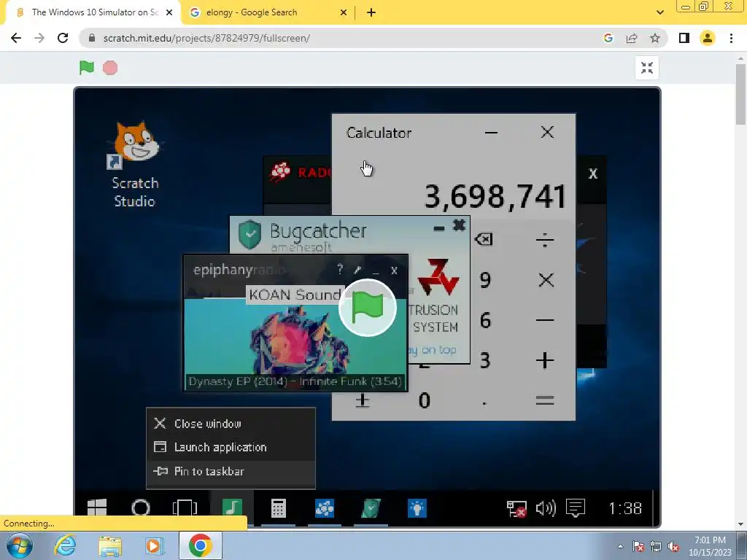Open the epiphanyradio help question mark
This screenshot has width=747, height=560.
340,270
